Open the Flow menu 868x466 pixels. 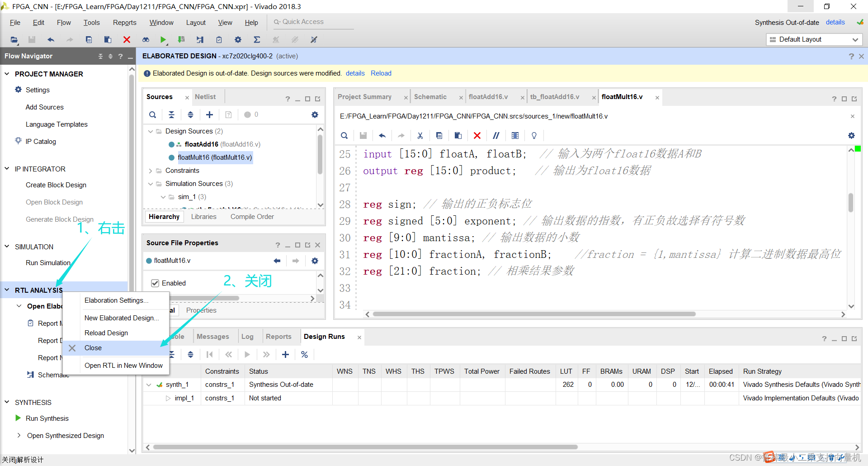click(64, 23)
